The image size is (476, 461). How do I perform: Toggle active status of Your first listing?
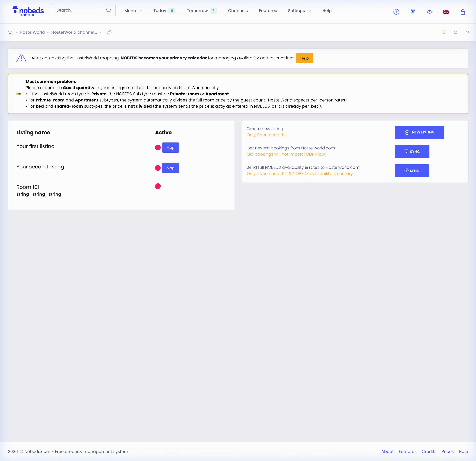(158, 148)
